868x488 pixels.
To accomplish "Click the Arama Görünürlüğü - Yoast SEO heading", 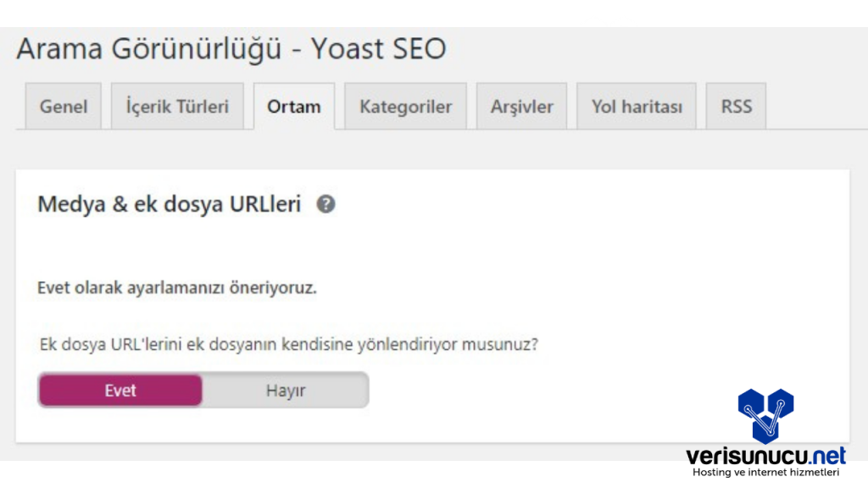I will tap(231, 49).
